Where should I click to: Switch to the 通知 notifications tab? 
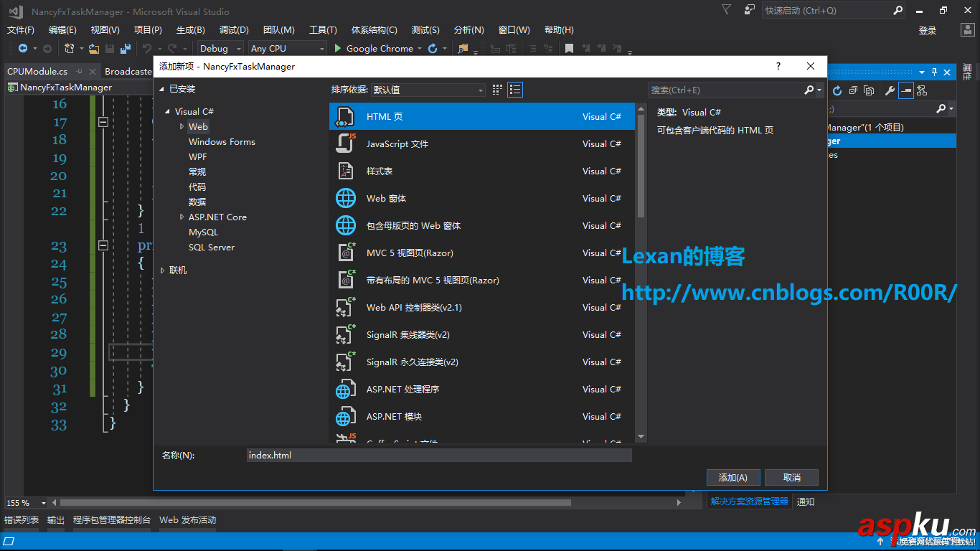click(806, 501)
